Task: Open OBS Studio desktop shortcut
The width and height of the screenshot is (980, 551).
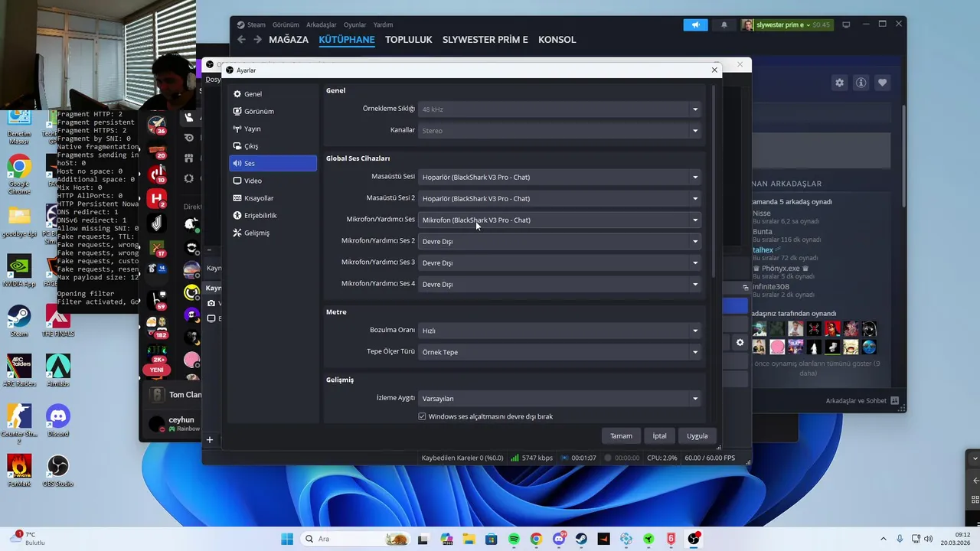Action: (58, 471)
